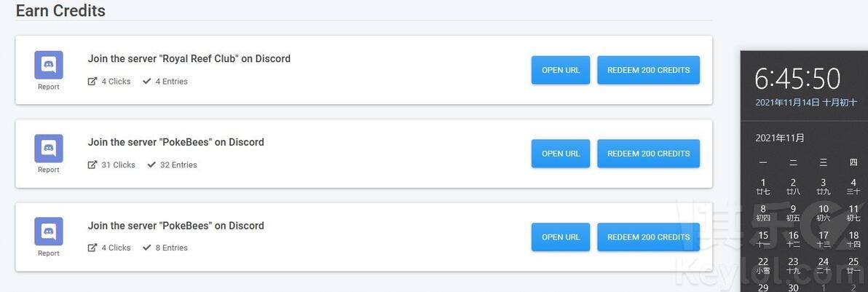The height and width of the screenshot is (292, 868).
Task: Click the Discord icon of first PokeBees entry
Action: 49,148
